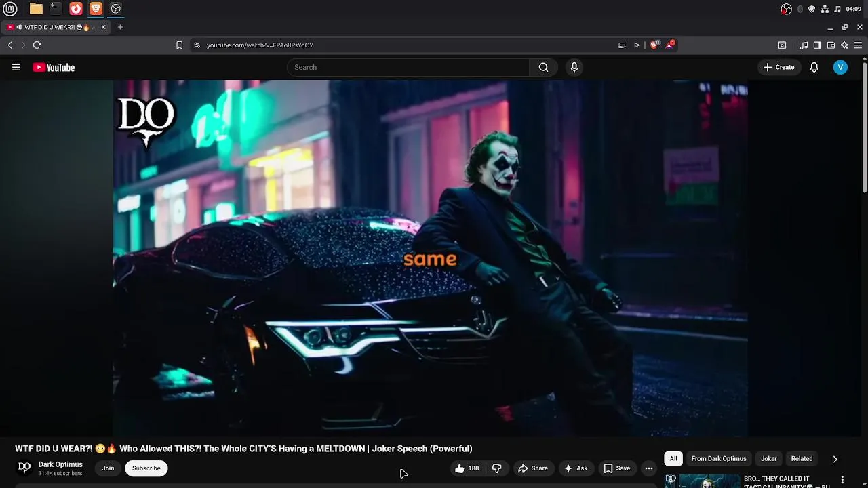This screenshot has height=488, width=868.
Task: Click the system clock showing 04:09
Action: [854, 9]
